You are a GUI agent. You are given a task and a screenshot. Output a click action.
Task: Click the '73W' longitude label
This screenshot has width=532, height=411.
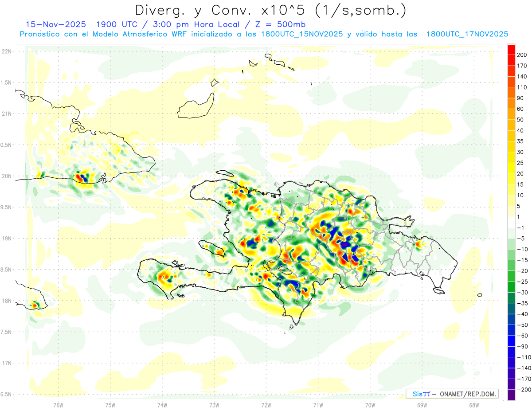[x=214, y=405]
